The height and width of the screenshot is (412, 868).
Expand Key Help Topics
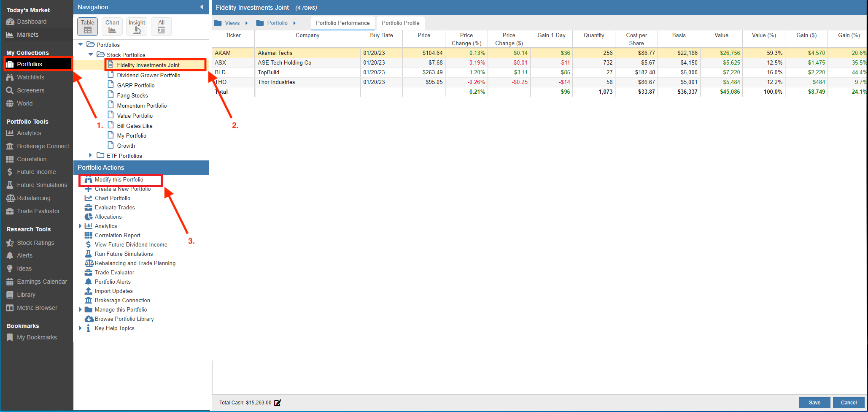(80, 328)
